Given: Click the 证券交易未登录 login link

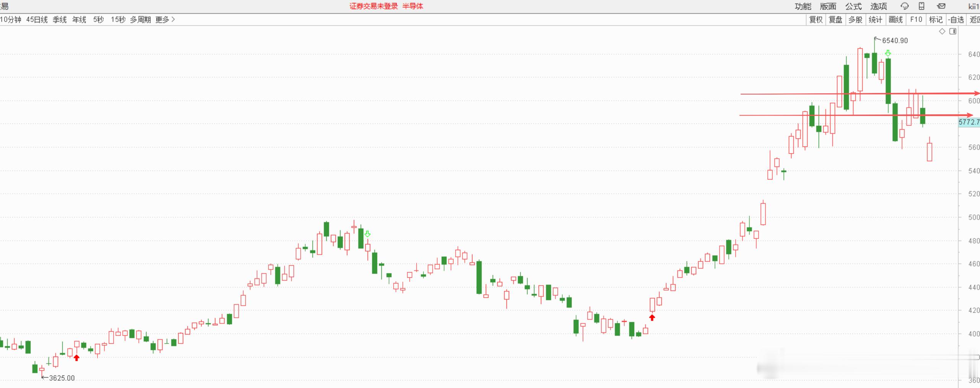Looking at the screenshot, I should [374, 6].
